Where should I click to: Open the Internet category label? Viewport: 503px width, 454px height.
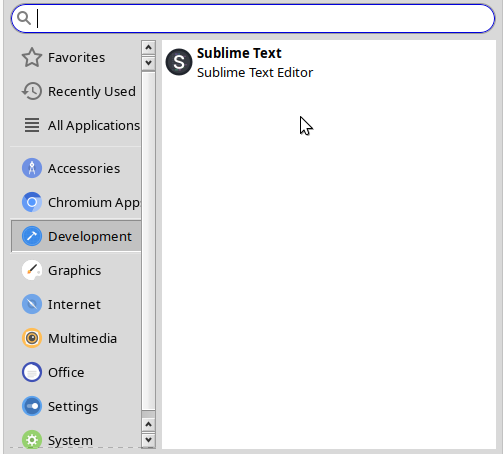(74, 304)
